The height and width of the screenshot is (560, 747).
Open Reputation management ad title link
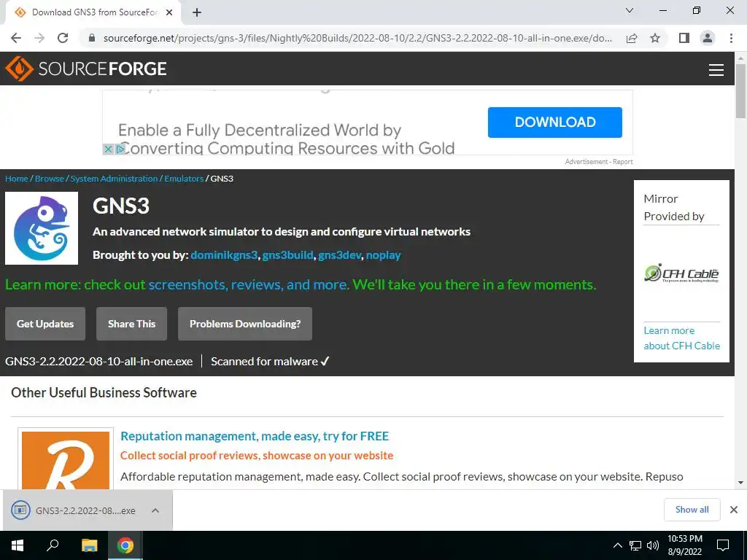tap(255, 436)
